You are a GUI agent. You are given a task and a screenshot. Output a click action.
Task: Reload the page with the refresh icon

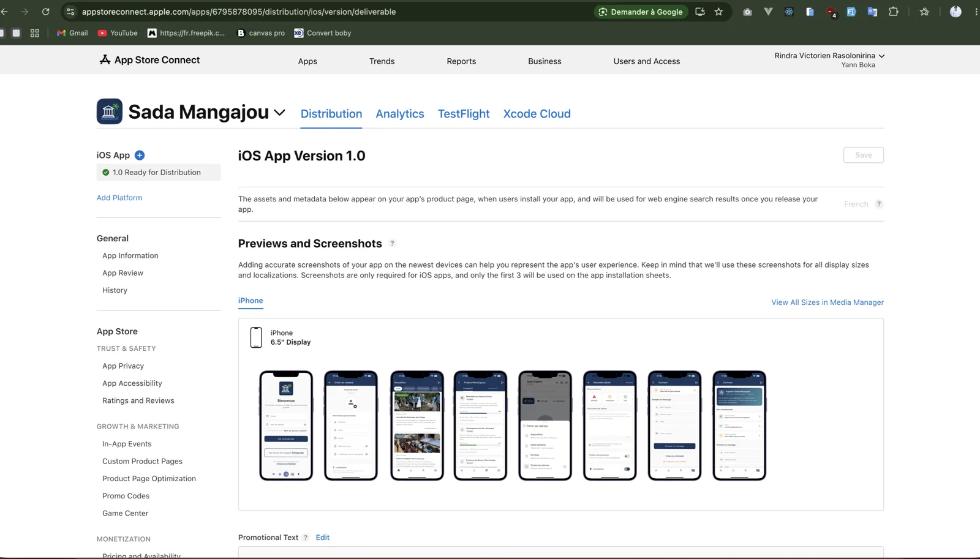(45, 12)
